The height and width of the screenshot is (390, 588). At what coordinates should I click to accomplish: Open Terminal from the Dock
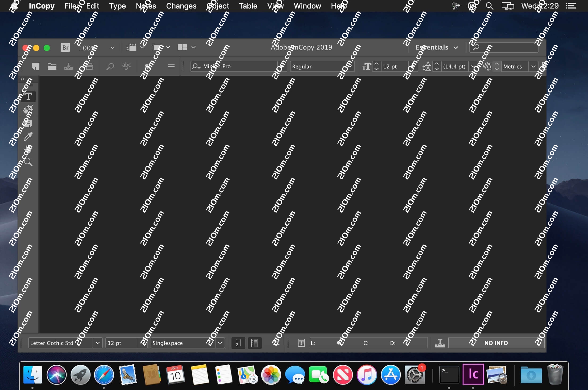pos(449,375)
